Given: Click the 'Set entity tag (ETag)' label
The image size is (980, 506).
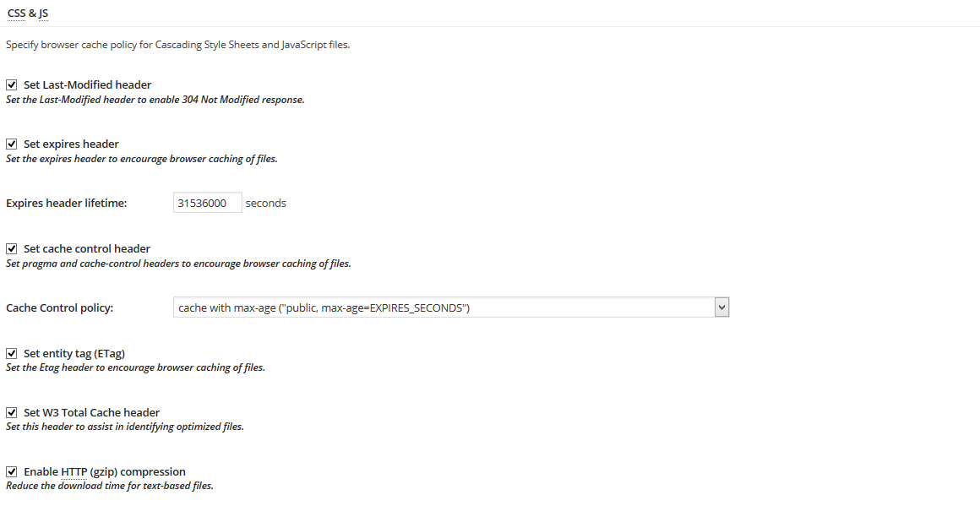Looking at the screenshot, I should click(x=74, y=354).
